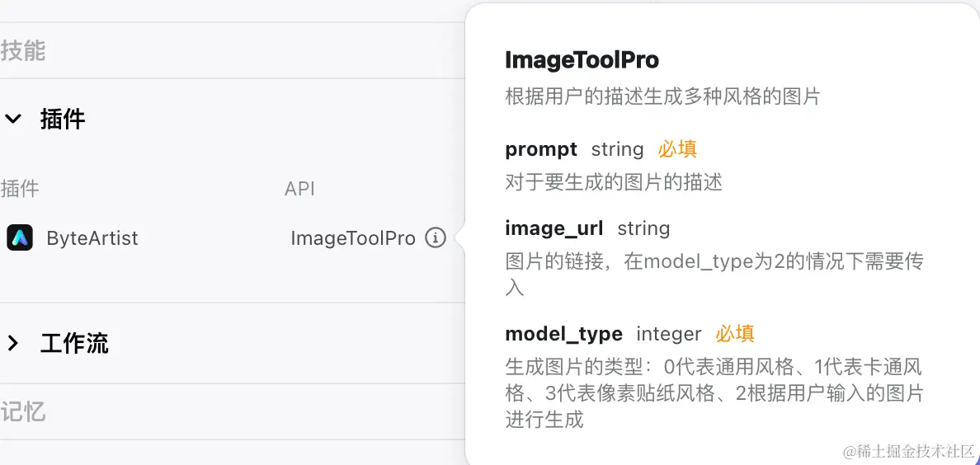Click the 稀土掘金技术社区 watermark

tap(909, 451)
